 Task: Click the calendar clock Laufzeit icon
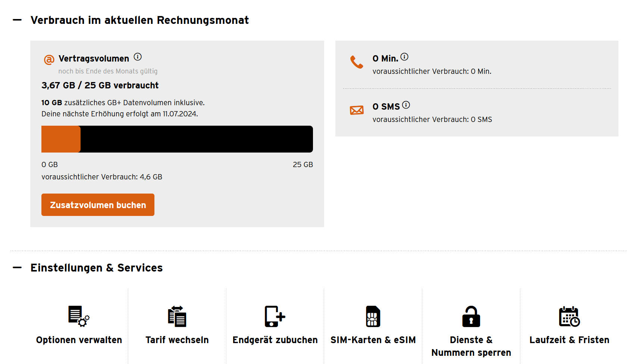pyautogui.click(x=569, y=316)
